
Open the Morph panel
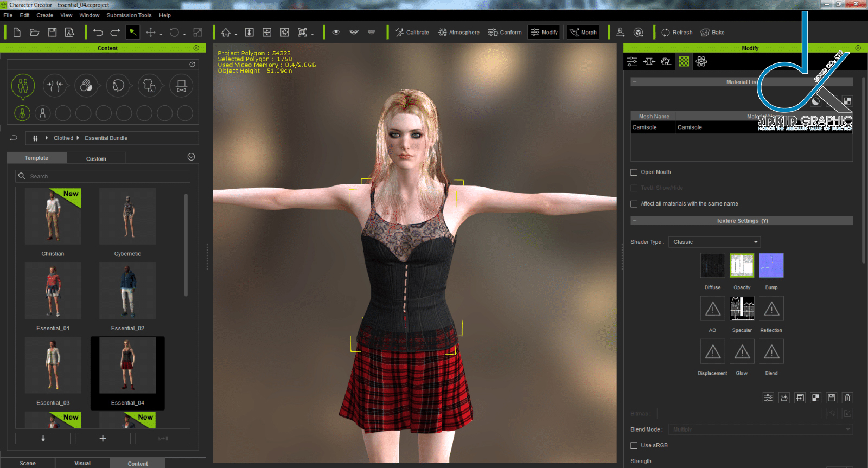pos(583,33)
